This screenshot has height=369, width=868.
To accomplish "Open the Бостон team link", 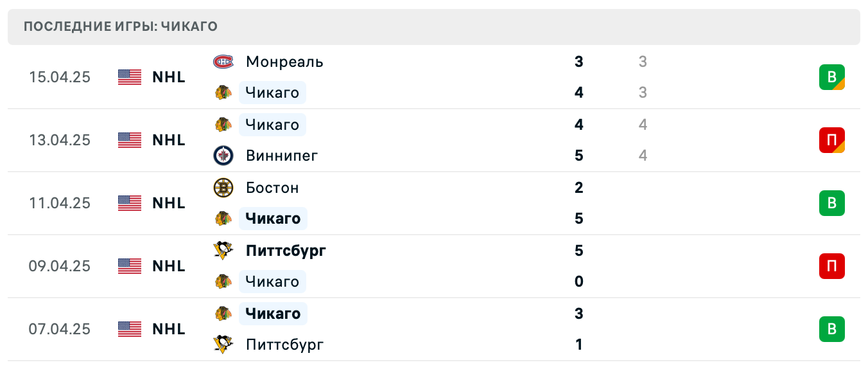I will click(x=272, y=188).
